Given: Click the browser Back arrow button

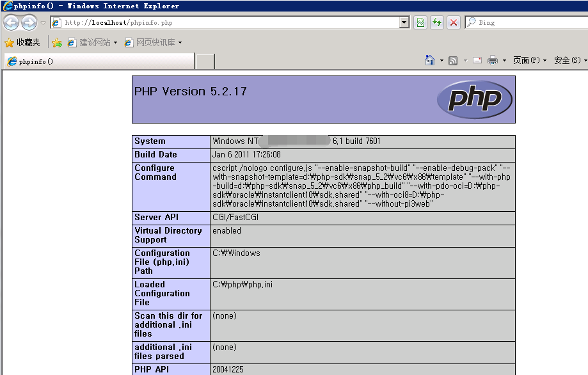Looking at the screenshot, I should click(11, 23).
